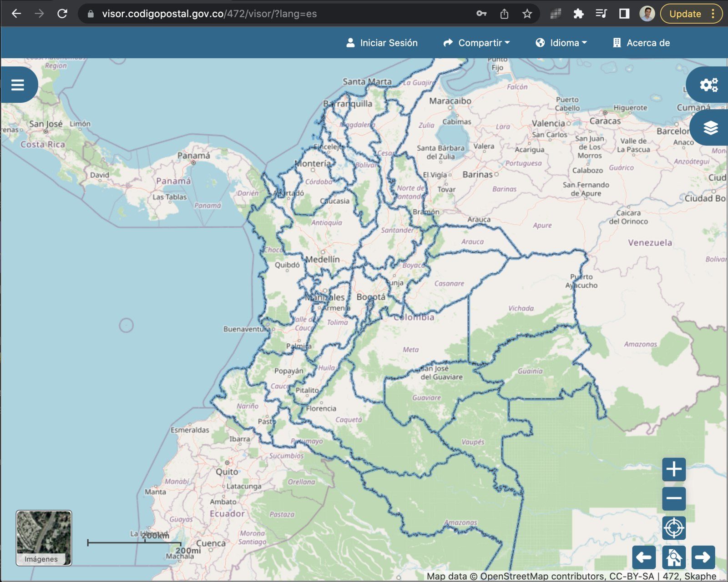Viewport: 728px width, 582px height.
Task: Click the Florencia city label
Action: click(321, 408)
